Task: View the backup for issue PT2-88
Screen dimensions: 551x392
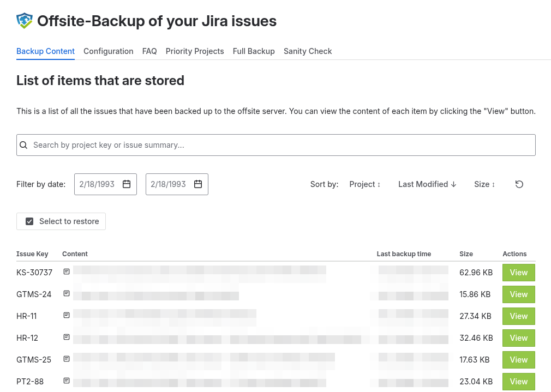Action: click(518, 382)
